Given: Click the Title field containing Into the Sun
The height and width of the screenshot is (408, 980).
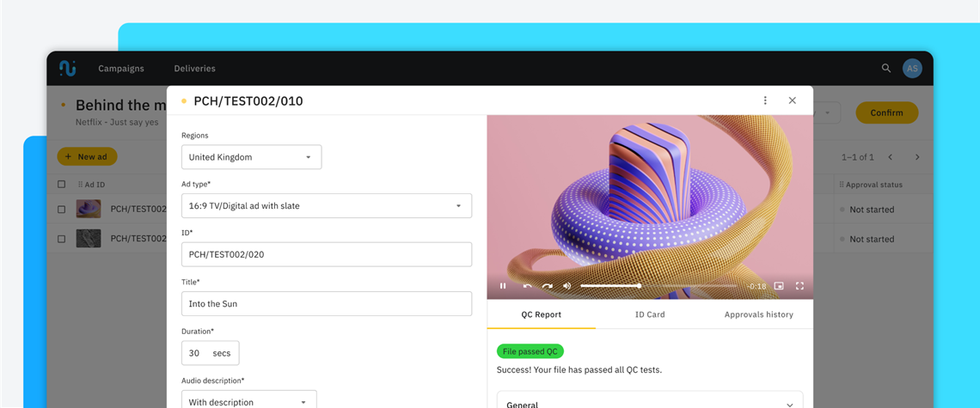Looking at the screenshot, I should [326, 304].
